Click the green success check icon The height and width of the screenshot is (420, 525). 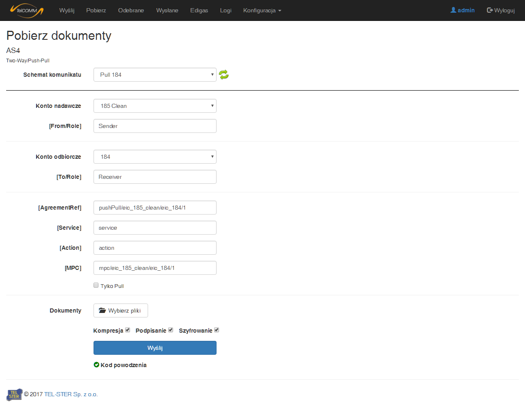[x=96, y=365]
